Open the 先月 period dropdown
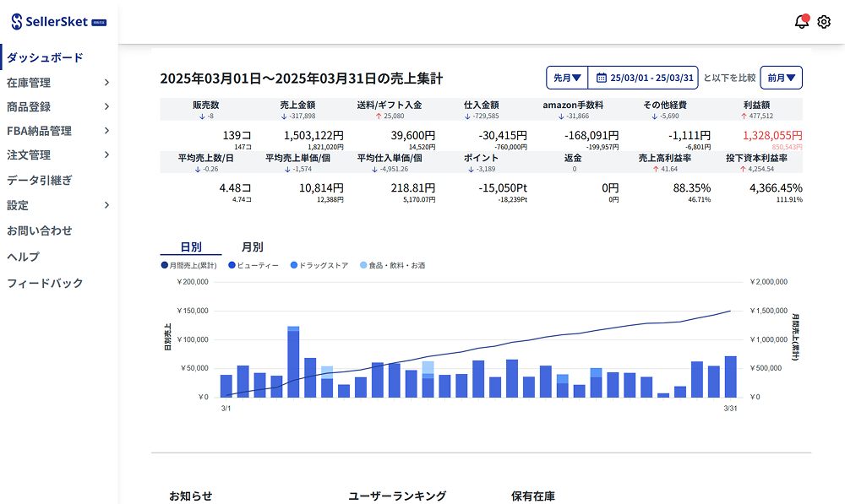The image size is (845, 504). click(x=567, y=78)
